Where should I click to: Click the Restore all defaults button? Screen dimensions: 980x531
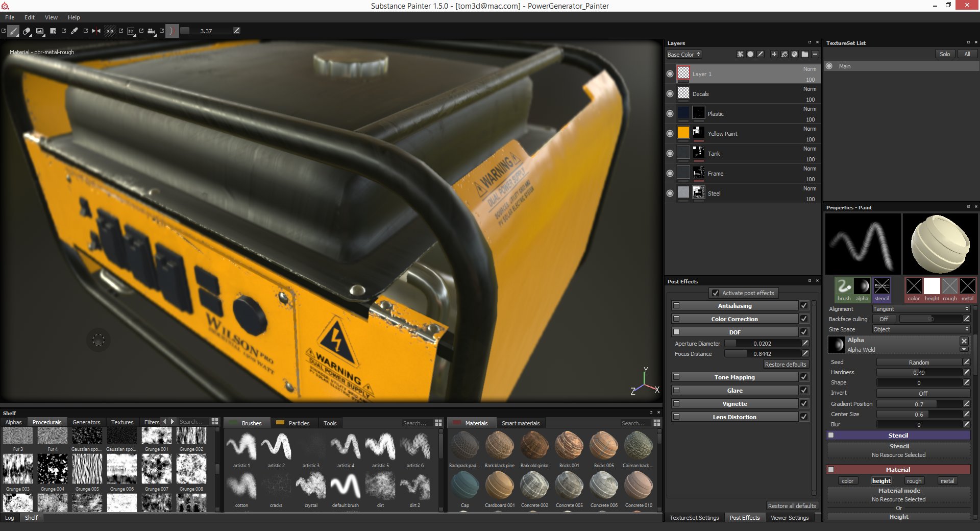(x=792, y=505)
